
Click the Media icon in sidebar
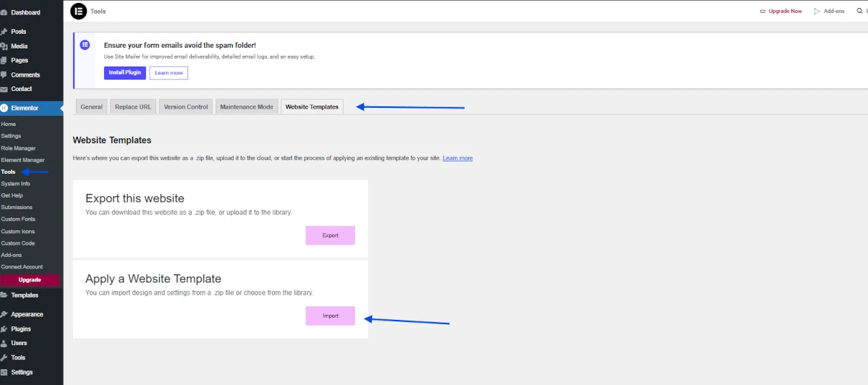click(x=4, y=46)
